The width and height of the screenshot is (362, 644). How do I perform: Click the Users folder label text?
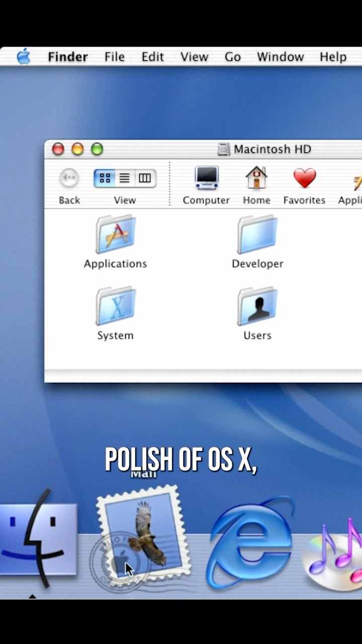(x=257, y=336)
